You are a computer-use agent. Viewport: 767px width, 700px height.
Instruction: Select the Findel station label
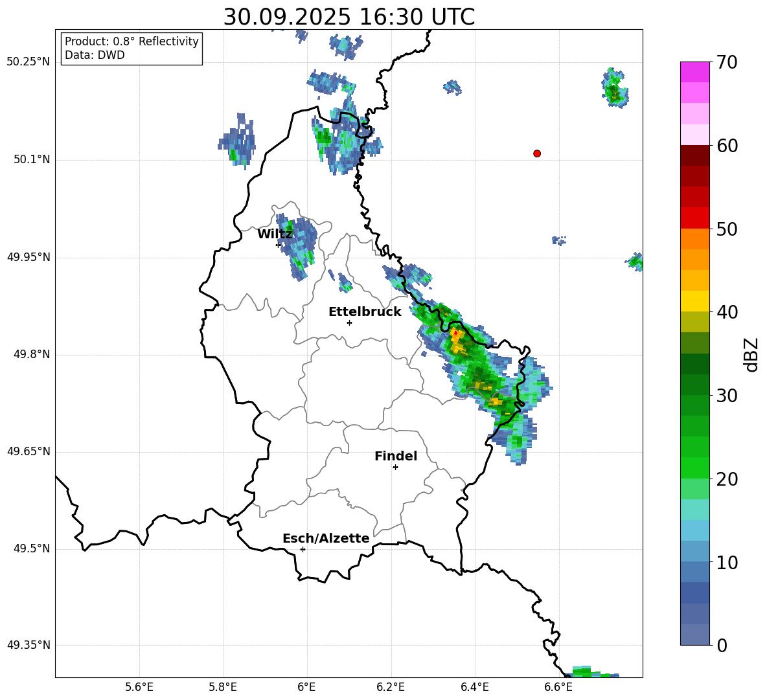[396, 456]
